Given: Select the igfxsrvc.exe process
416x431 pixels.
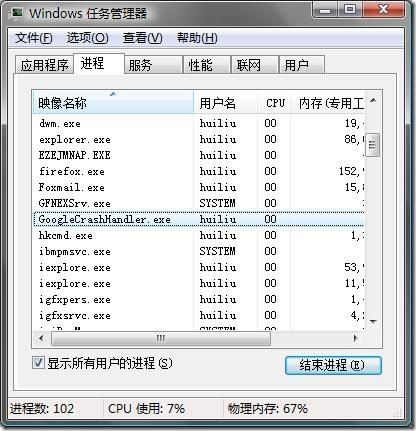Looking at the screenshot, I should 199,316.
